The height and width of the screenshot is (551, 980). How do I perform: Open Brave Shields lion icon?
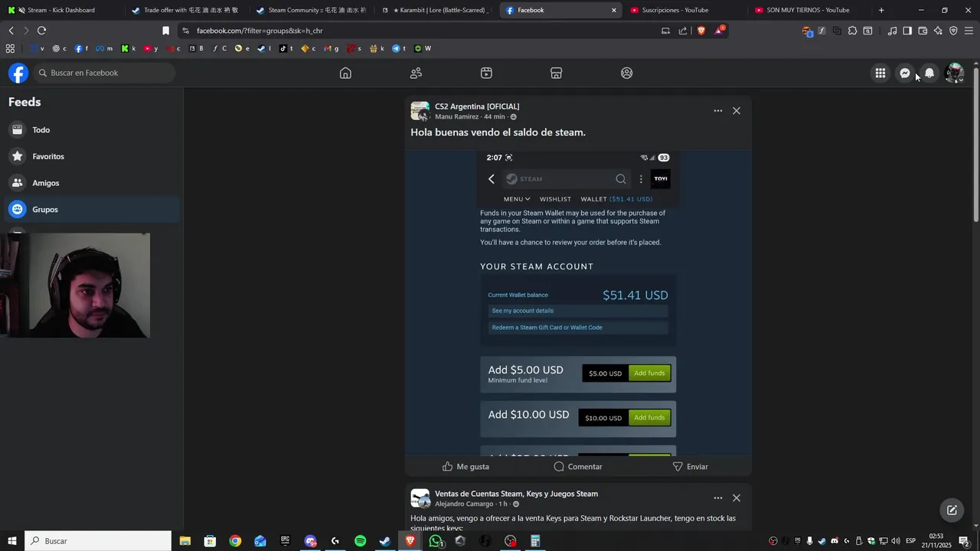point(701,31)
